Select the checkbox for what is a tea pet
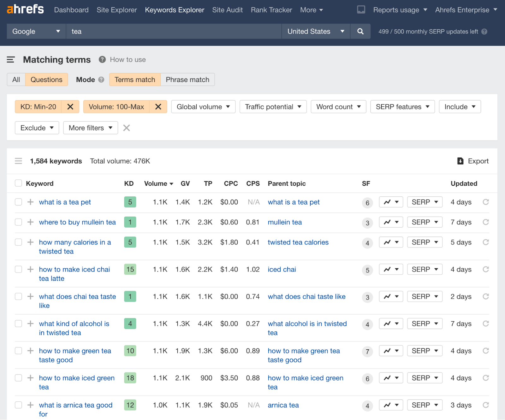 tap(18, 202)
